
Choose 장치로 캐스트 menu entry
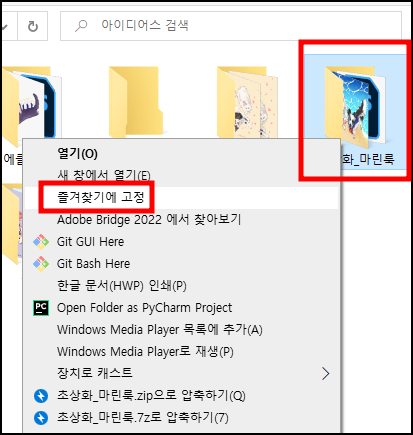click(x=182, y=373)
